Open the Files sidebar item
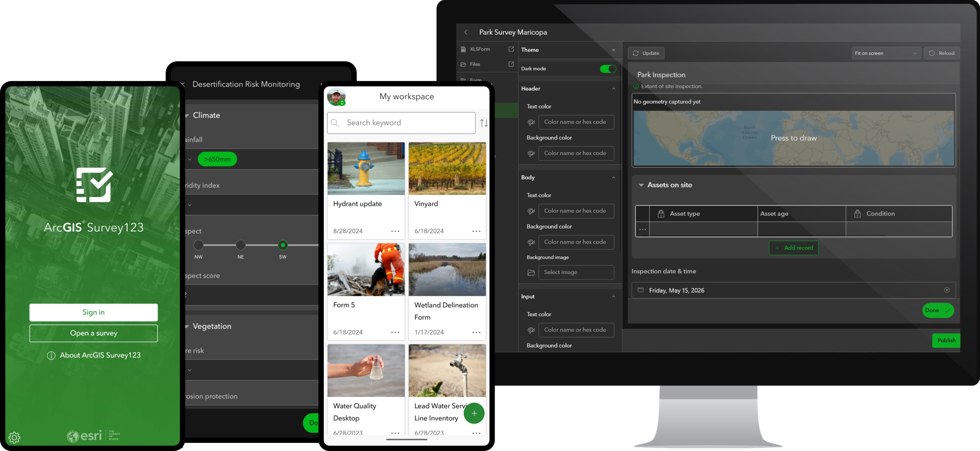The height and width of the screenshot is (451, 980). 475,64
